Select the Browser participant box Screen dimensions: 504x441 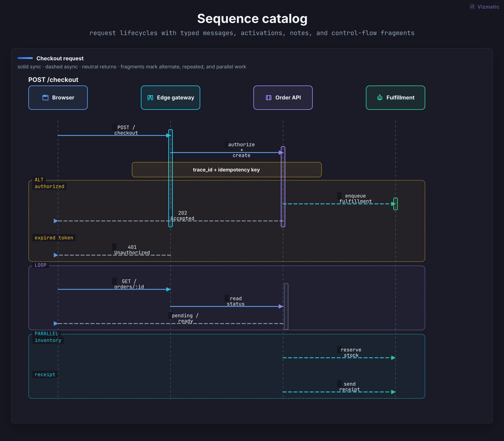click(58, 98)
